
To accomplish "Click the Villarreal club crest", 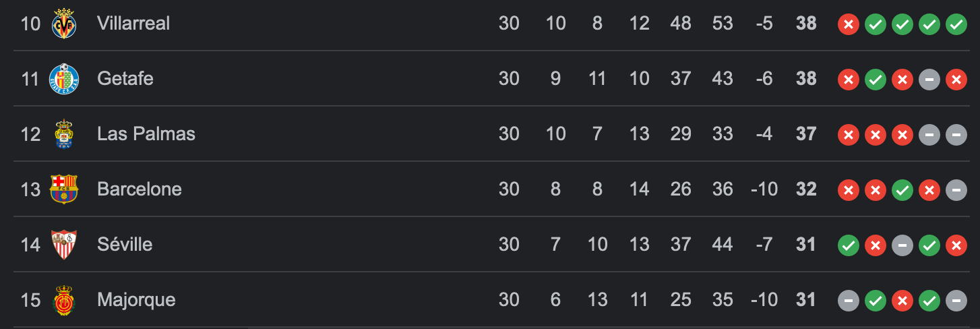I will tap(64, 24).
